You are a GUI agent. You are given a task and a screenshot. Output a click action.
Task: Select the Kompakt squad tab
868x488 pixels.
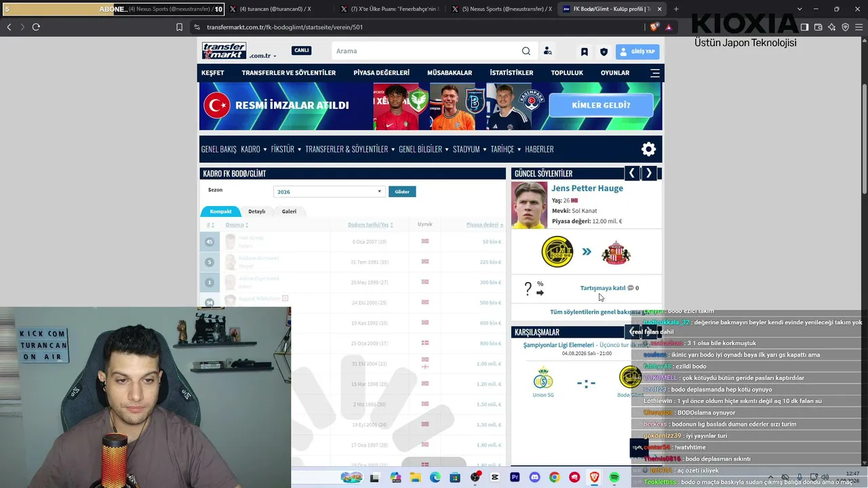click(x=220, y=211)
